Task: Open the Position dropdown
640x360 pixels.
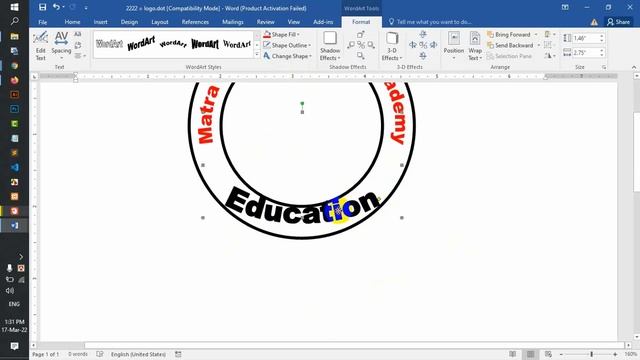Action: [454, 46]
